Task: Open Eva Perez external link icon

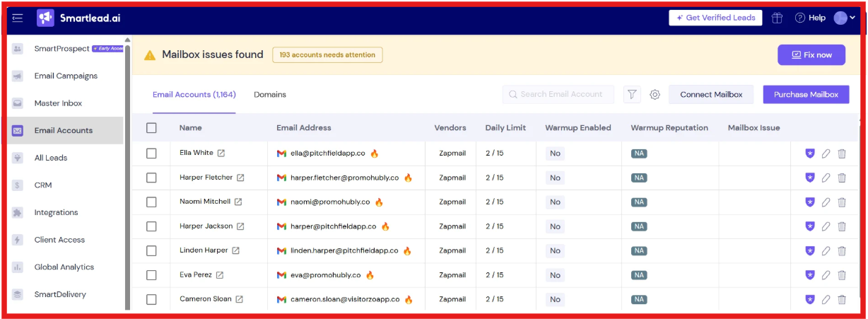Action: (x=220, y=275)
